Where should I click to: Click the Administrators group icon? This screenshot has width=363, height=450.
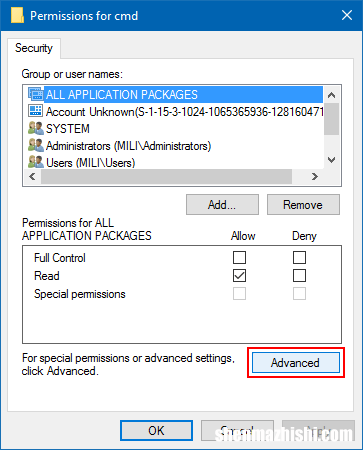point(36,145)
